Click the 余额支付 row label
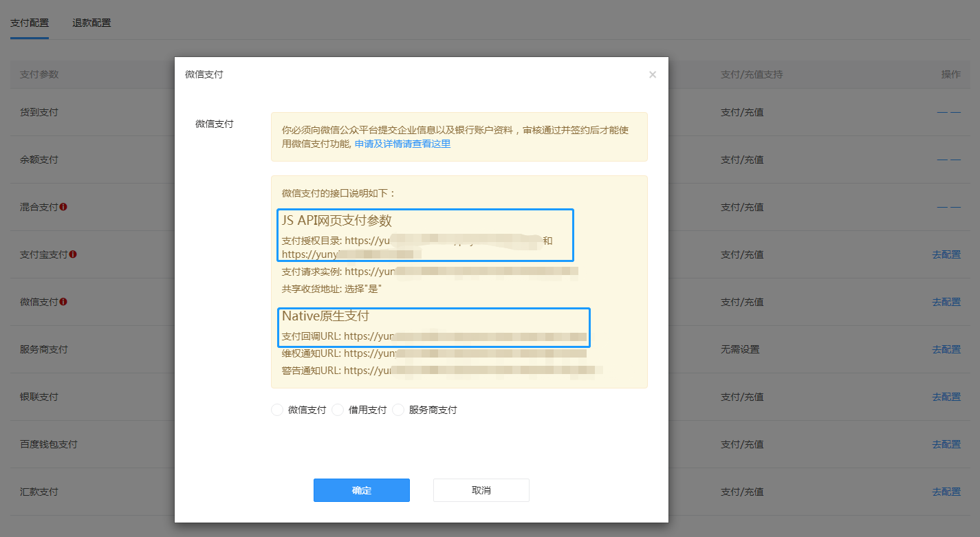The height and width of the screenshot is (537, 980). (x=39, y=160)
